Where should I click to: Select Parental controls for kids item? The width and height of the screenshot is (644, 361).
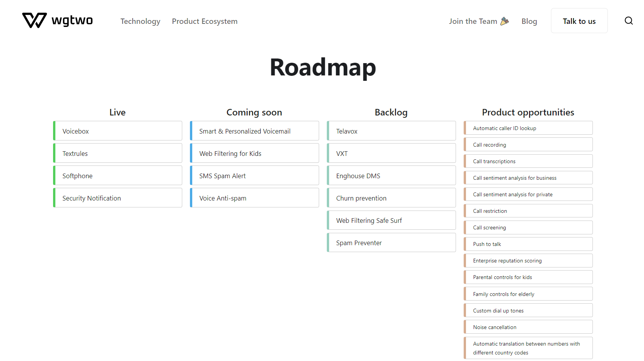[528, 277]
